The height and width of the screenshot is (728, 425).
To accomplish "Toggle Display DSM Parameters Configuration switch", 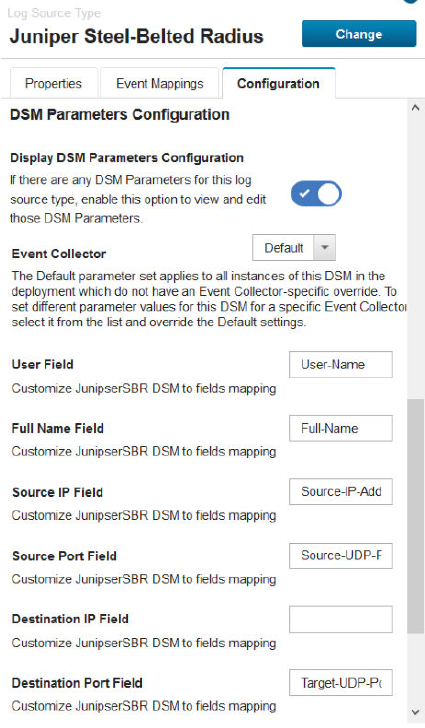I will tap(316, 194).
